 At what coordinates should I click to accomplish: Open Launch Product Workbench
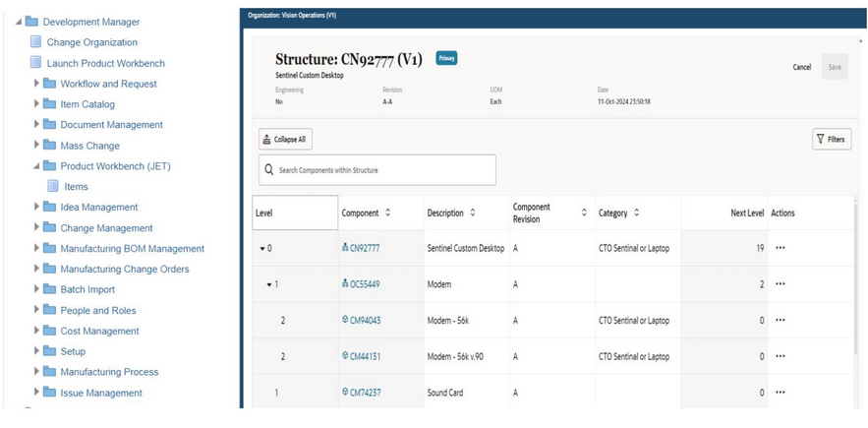[106, 63]
